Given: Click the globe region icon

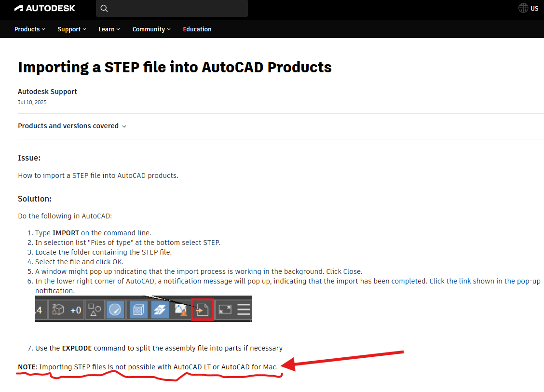Looking at the screenshot, I should pos(523,8).
